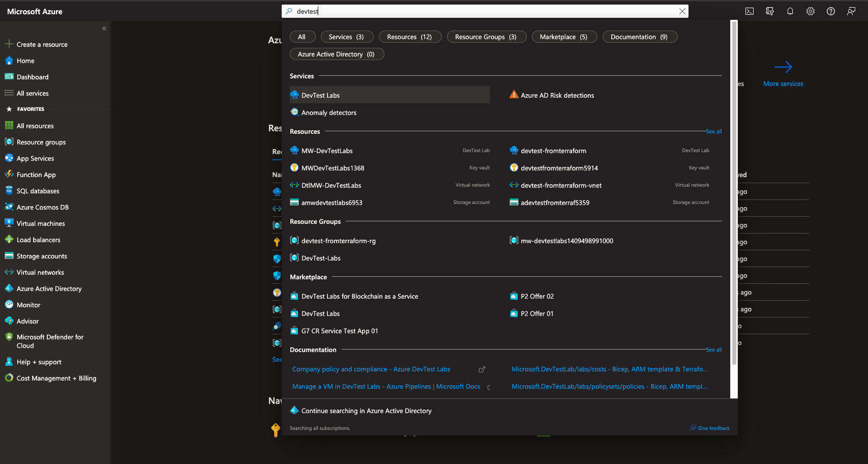Screen dimensions: 868x464
Task: Open the feedback icon in the top bar
Action: (x=851, y=11)
